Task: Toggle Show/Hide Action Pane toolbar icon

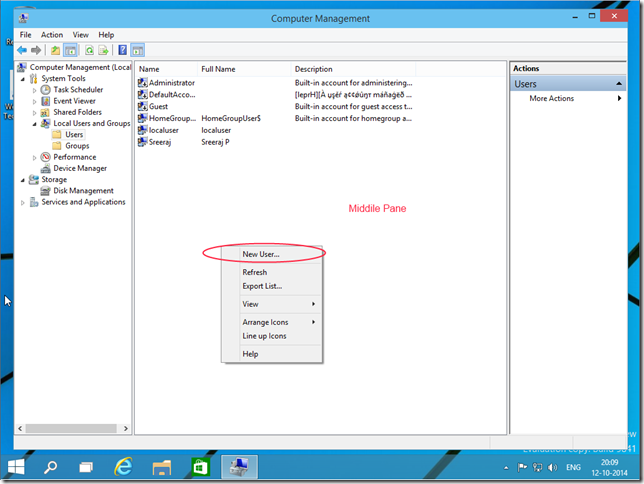Action: (138, 51)
